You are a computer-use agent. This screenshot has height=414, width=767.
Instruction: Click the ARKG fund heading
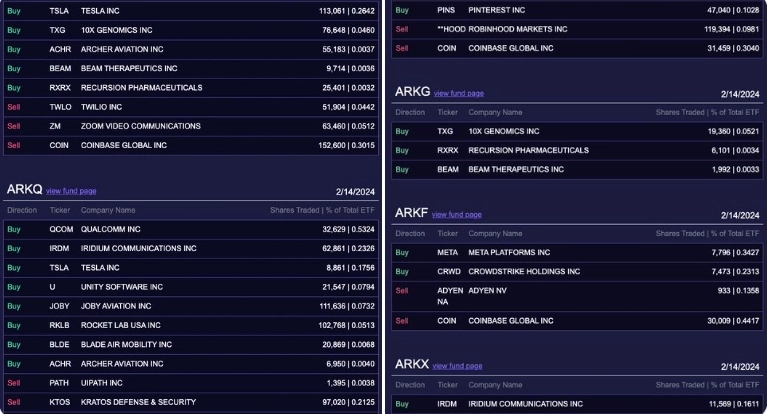412,92
